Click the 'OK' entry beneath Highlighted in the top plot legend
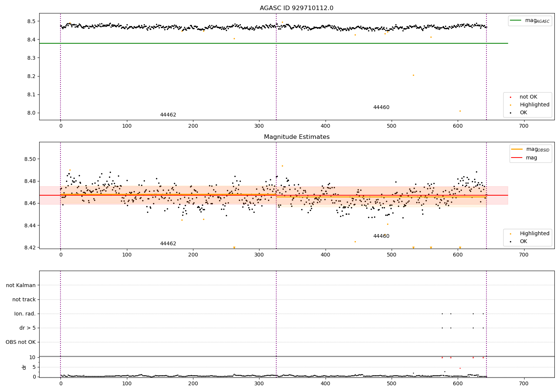This screenshot has width=560, height=392. (x=523, y=113)
